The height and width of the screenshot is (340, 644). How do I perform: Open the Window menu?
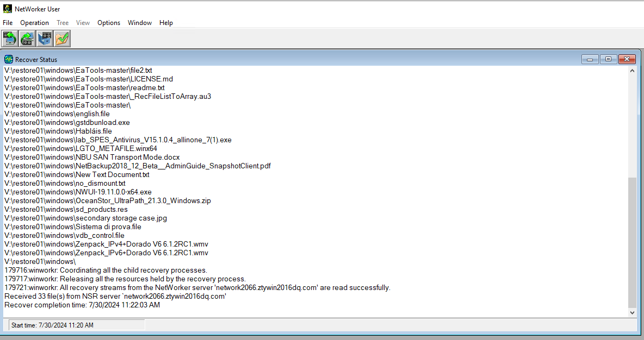(x=140, y=23)
